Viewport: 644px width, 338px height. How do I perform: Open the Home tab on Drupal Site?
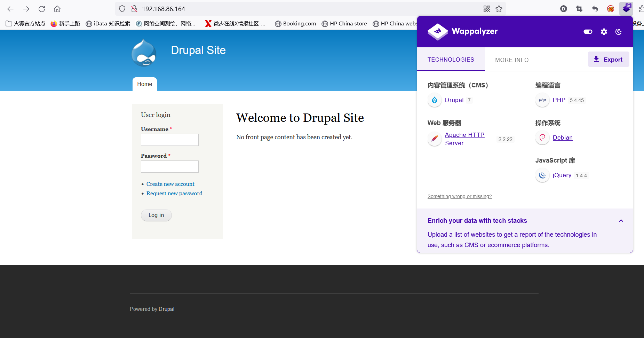click(145, 84)
